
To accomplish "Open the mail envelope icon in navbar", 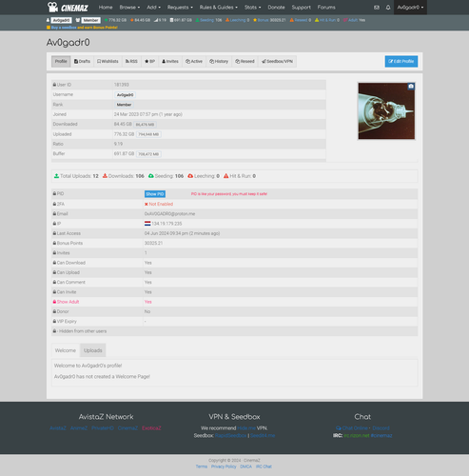I will coord(377,8).
